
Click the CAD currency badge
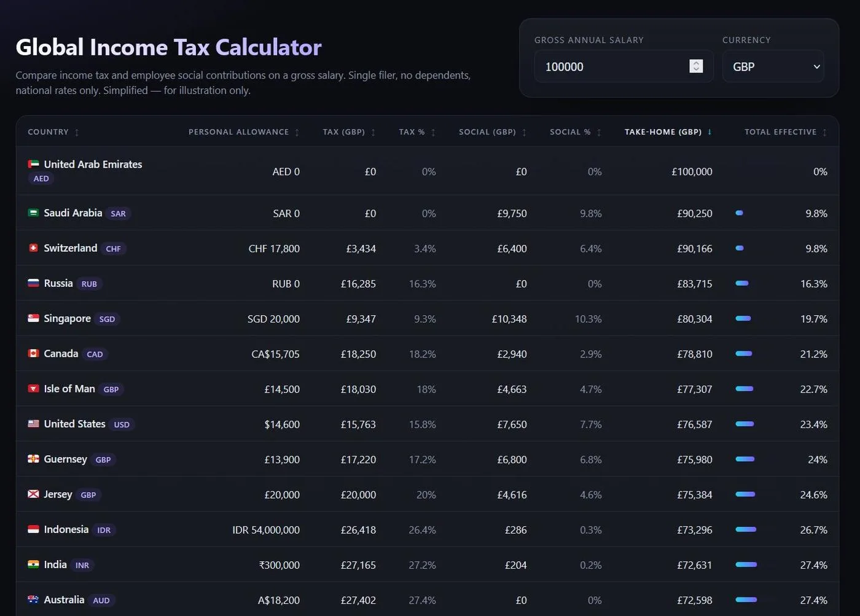[x=95, y=354]
